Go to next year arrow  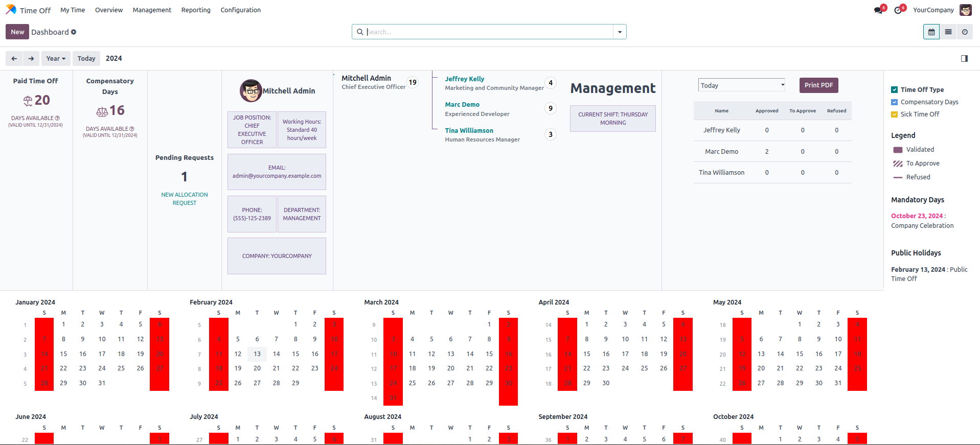pyautogui.click(x=31, y=58)
